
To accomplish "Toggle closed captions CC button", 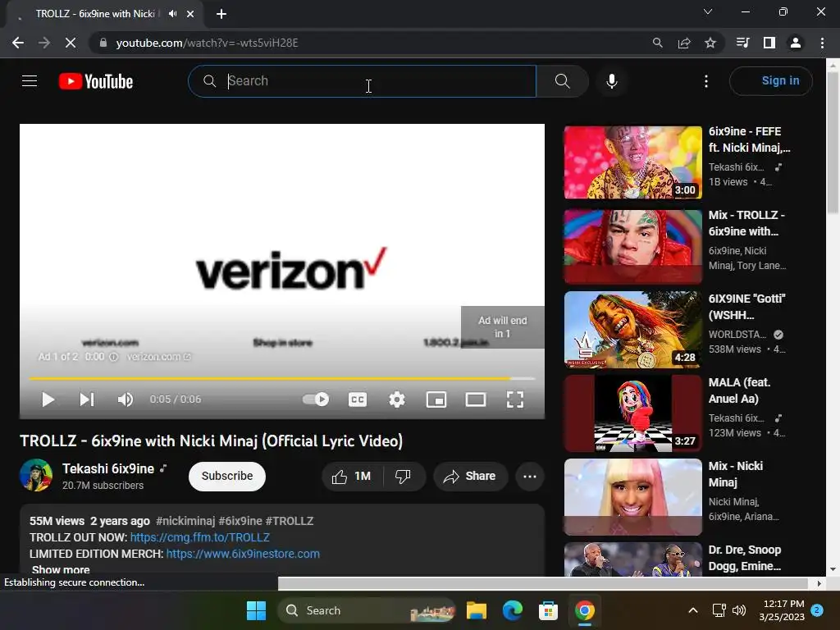I will (x=358, y=399).
